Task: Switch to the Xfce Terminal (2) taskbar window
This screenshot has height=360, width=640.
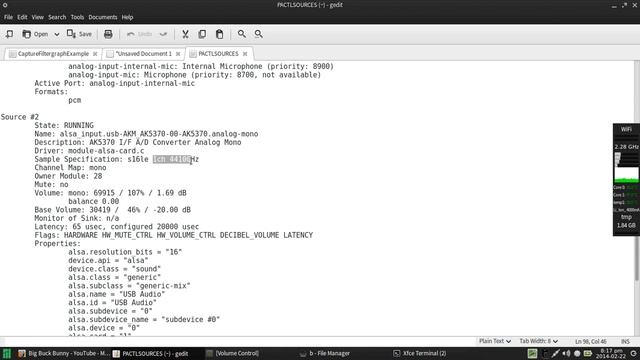Action: (x=420, y=353)
